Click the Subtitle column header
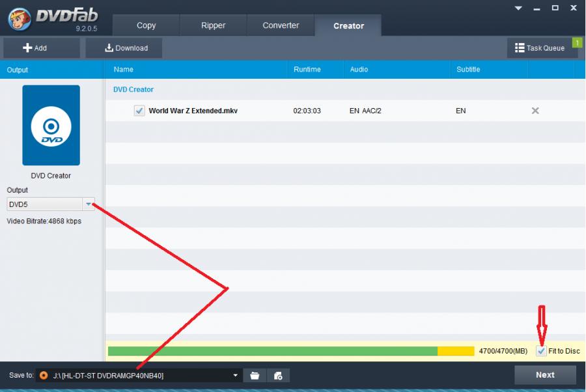The image size is (586, 392). pos(468,70)
